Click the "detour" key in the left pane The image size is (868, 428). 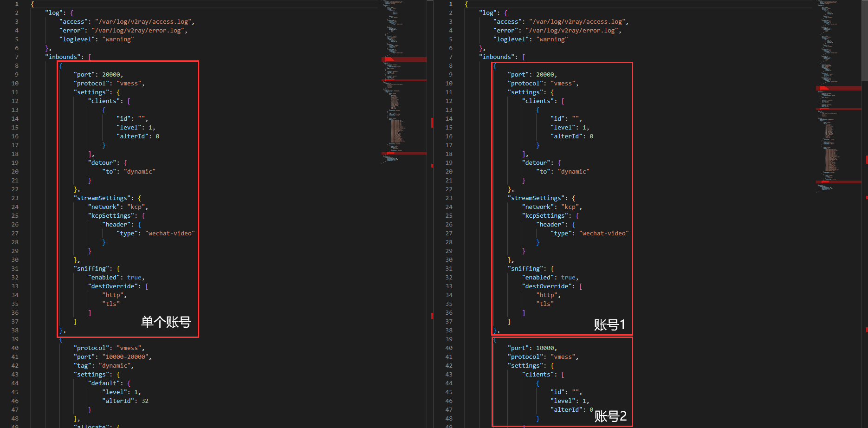click(102, 163)
